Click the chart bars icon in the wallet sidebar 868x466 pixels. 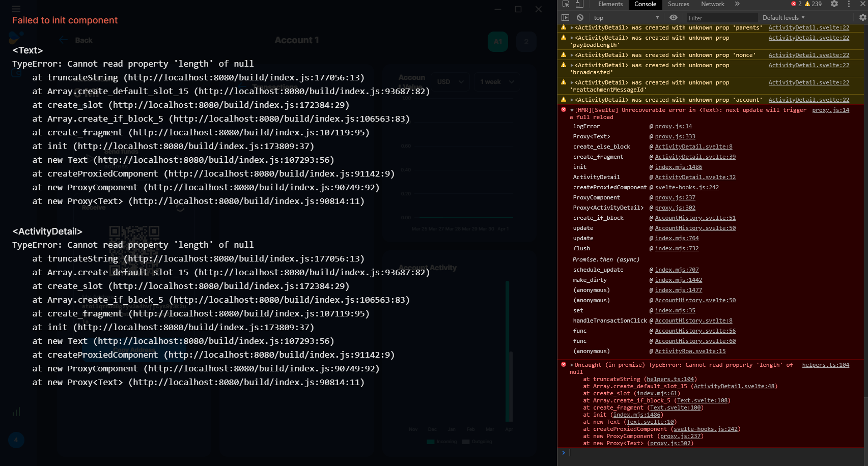pos(16,411)
